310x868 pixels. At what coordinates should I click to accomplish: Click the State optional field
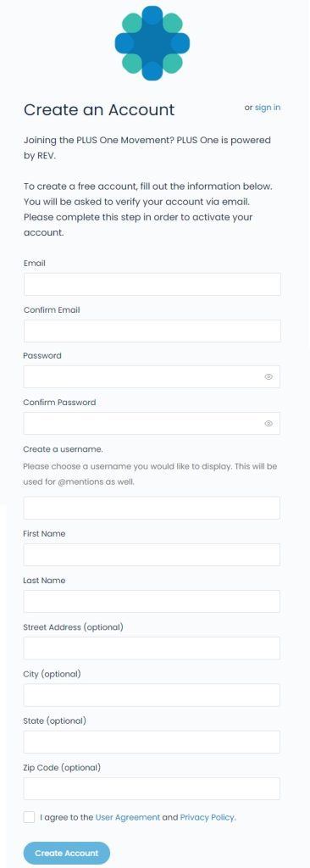click(152, 742)
